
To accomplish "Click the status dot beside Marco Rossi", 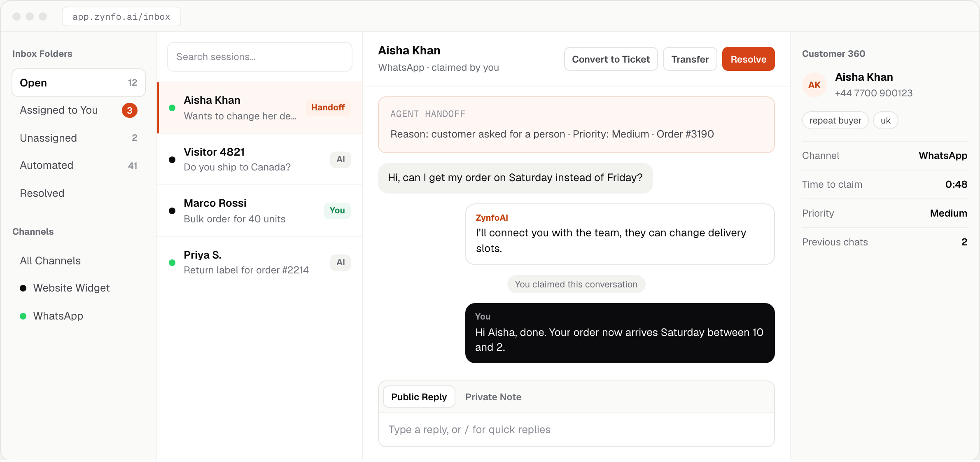I will [172, 211].
